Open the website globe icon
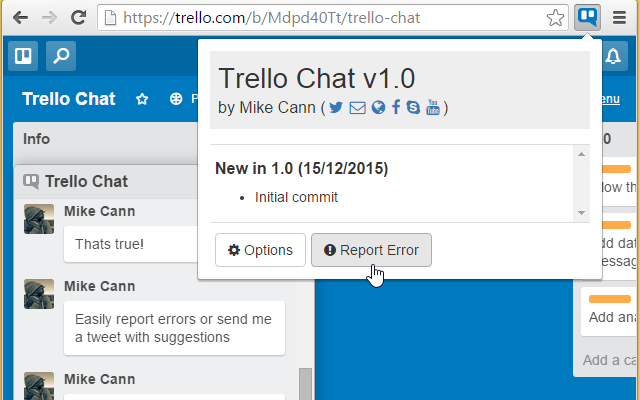The image size is (640, 400). 377,108
